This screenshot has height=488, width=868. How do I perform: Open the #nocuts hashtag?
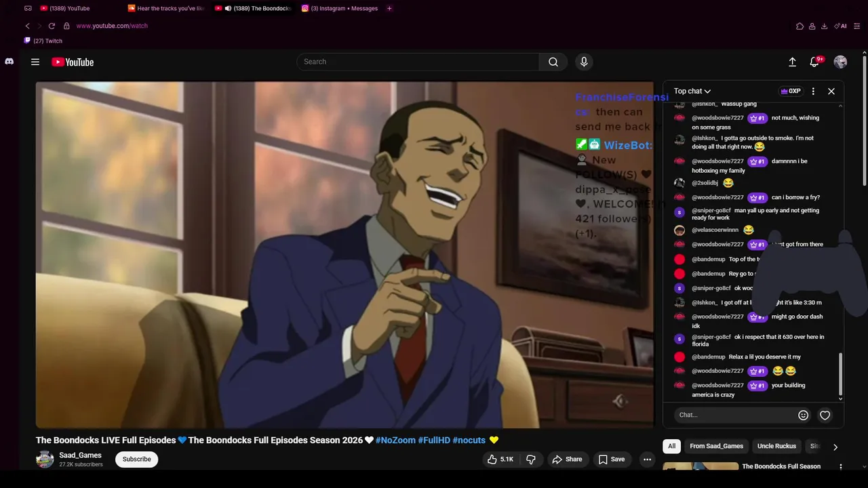pos(469,440)
